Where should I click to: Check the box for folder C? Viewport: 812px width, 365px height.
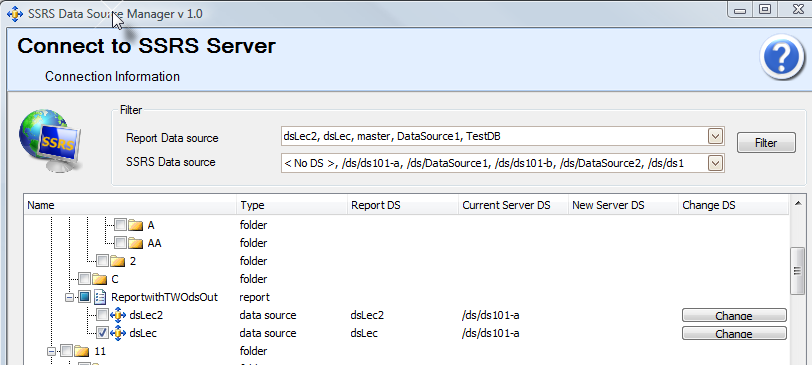coord(84,279)
